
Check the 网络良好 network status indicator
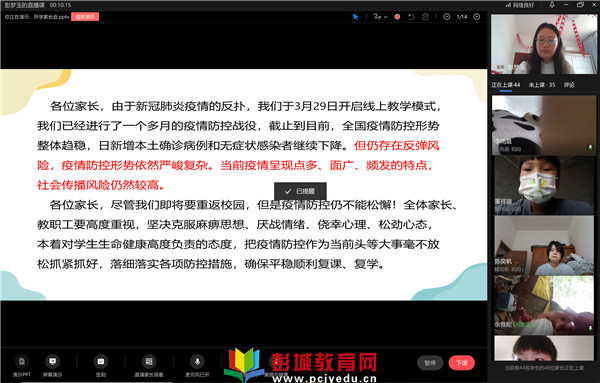(520, 5)
